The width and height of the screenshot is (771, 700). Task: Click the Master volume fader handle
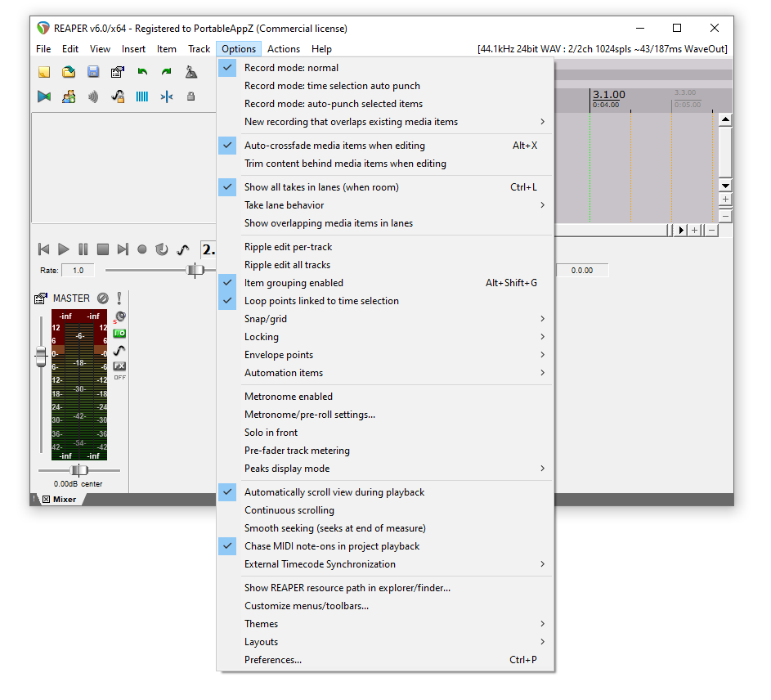point(42,357)
